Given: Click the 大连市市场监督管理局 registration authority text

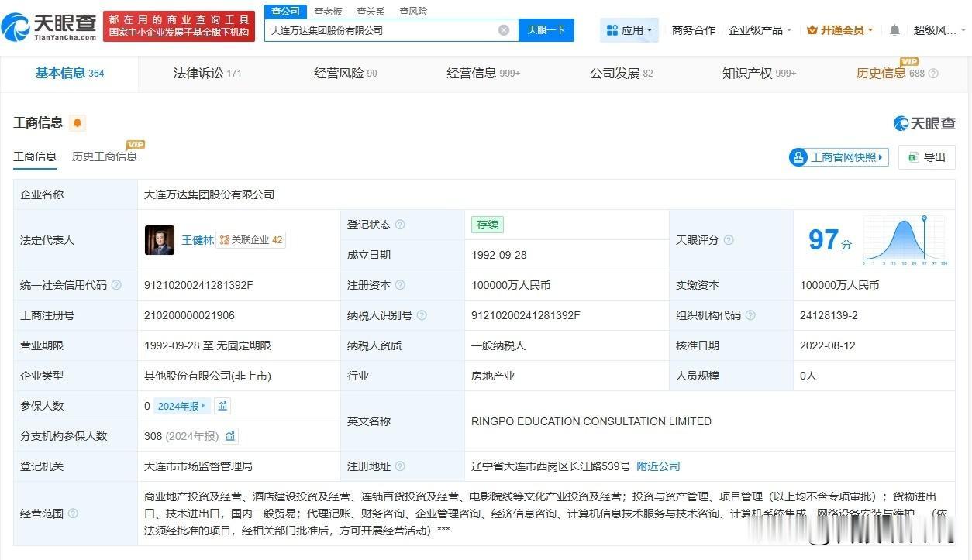Looking at the screenshot, I should 198,466.
